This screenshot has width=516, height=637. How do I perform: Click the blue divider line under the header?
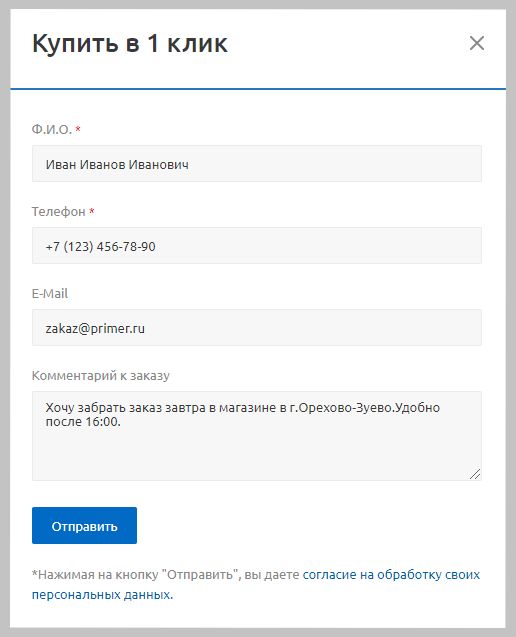tap(258, 89)
